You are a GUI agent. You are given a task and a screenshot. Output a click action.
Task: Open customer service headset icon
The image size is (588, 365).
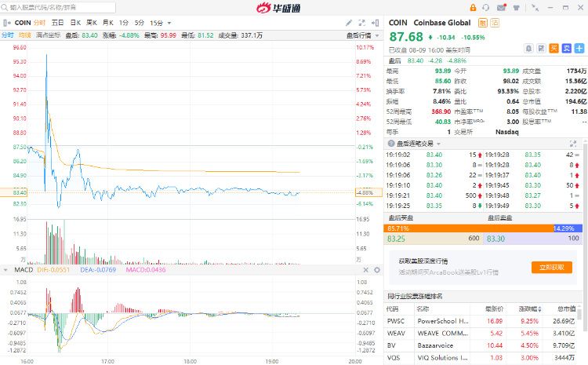pos(486,8)
